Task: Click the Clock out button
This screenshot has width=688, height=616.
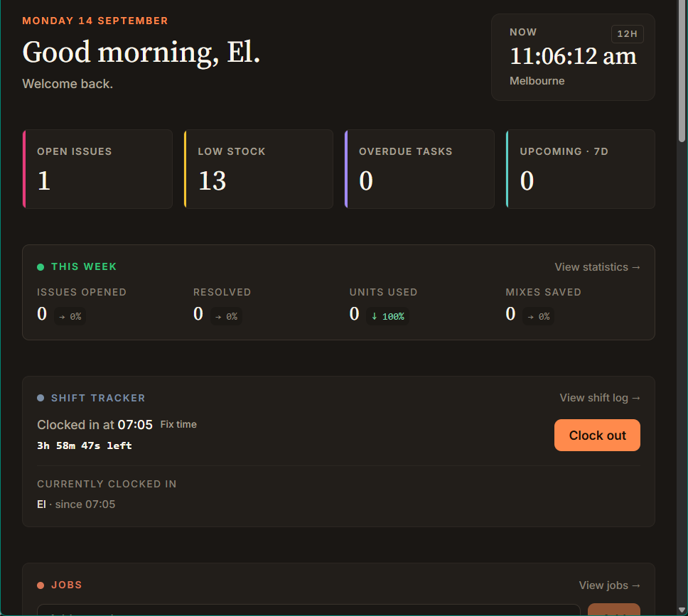Action: [597, 435]
